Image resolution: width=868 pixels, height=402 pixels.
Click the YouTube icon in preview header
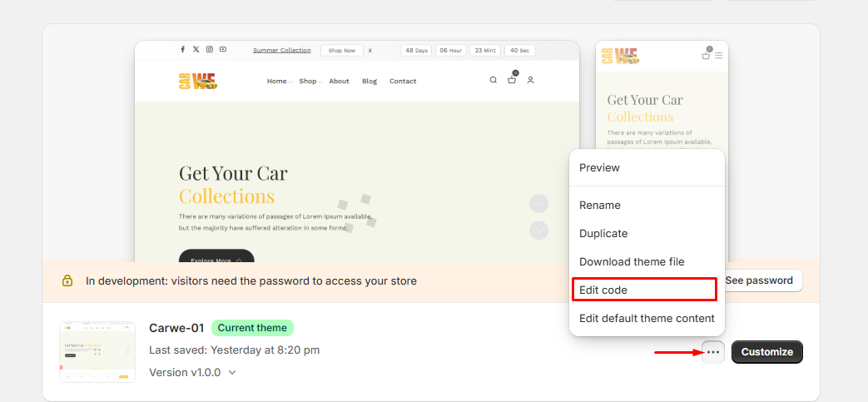223,50
